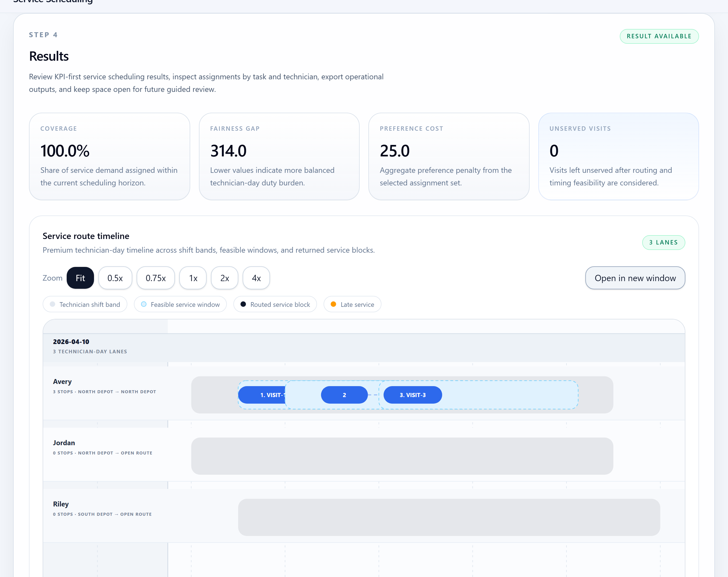Click the Preference Cost 25.0 card

coord(449,156)
